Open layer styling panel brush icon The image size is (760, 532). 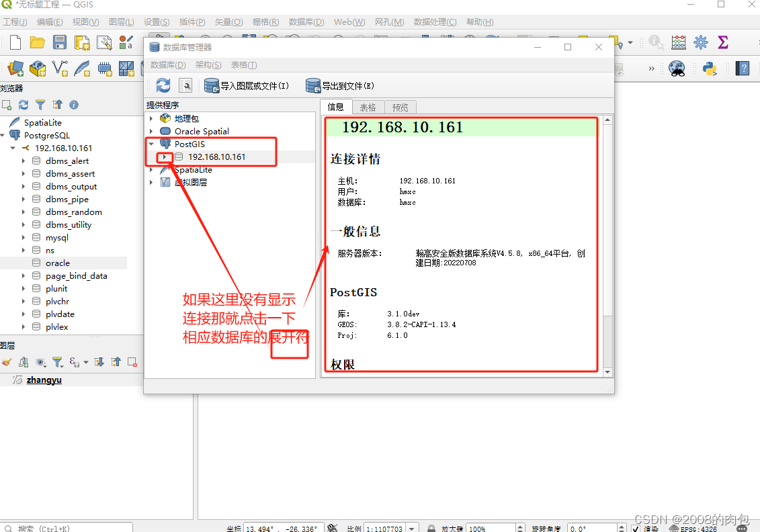(x=7, y=362)
